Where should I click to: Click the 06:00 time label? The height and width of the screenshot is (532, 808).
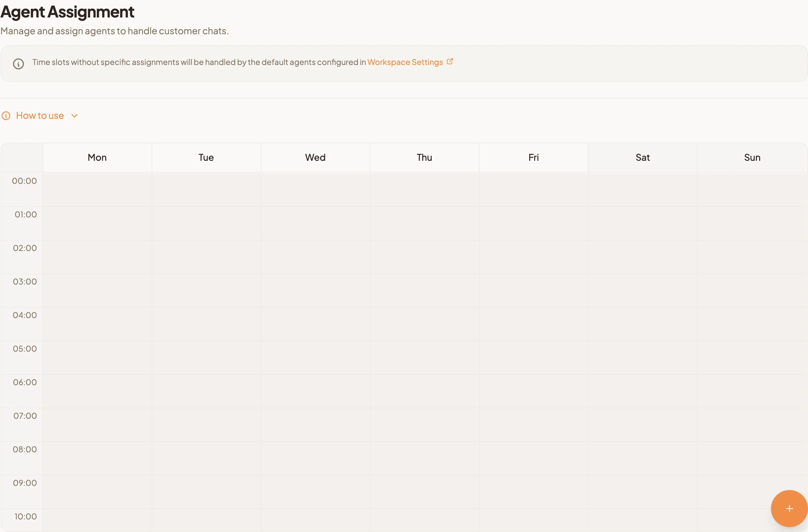[x=25, y=382]
